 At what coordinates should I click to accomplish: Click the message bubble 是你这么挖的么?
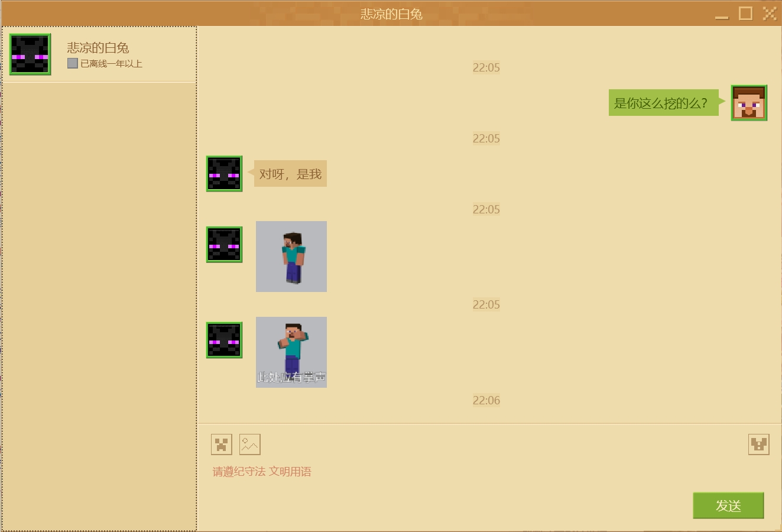tap(664, 103)
